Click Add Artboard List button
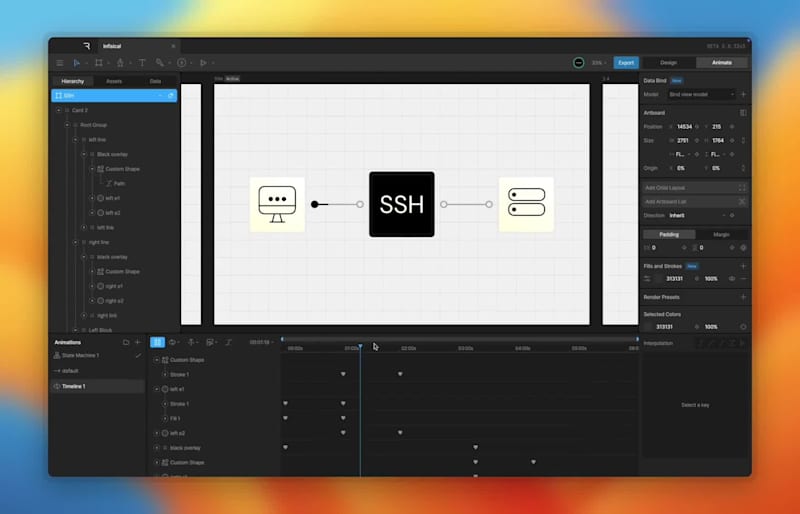 [695, 202]
